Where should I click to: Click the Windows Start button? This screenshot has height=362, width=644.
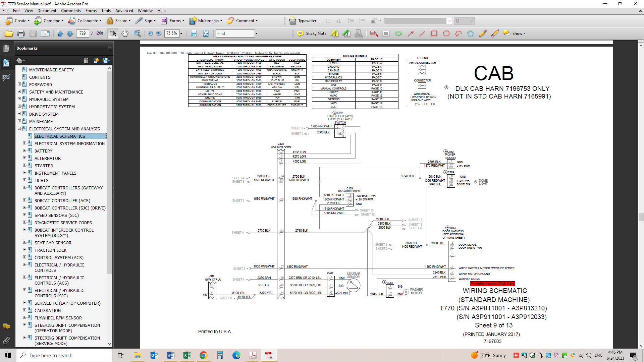click(x=8, y=355)
